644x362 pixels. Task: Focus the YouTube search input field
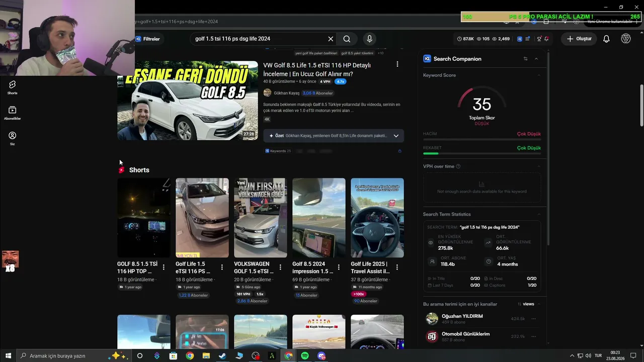click(259, 39)
